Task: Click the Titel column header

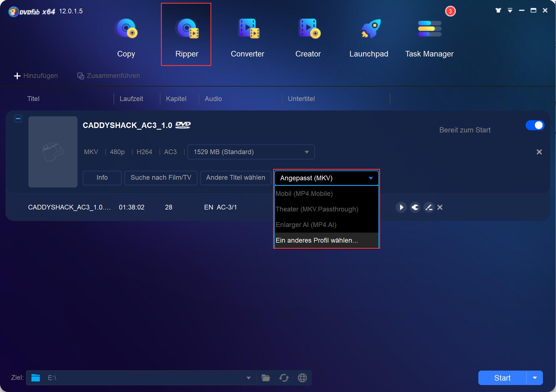Action: coord(33,99)
